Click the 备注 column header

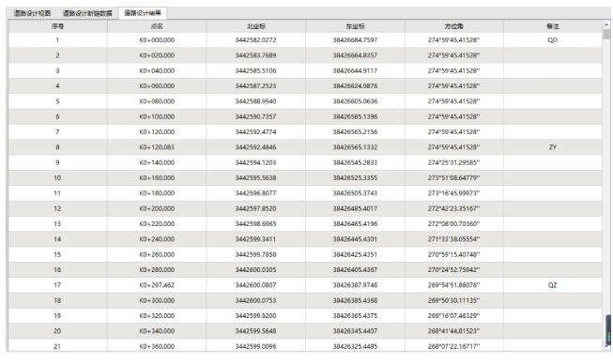click(552, 26)
